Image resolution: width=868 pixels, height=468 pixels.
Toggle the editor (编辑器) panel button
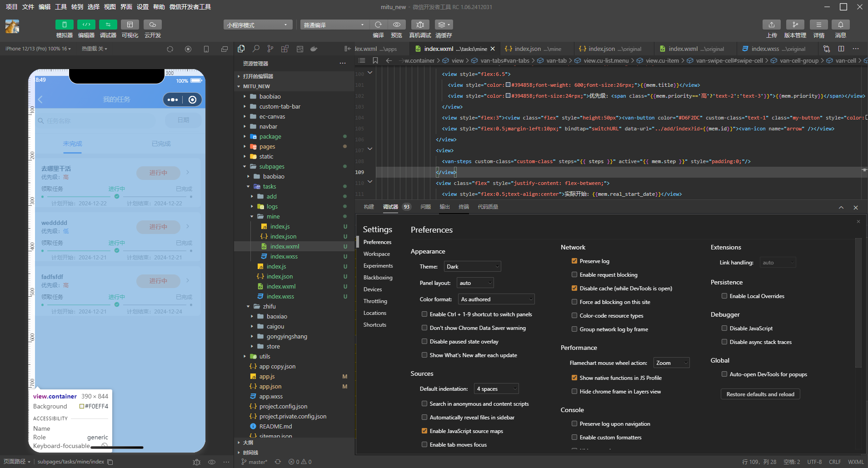click(86, 25)
